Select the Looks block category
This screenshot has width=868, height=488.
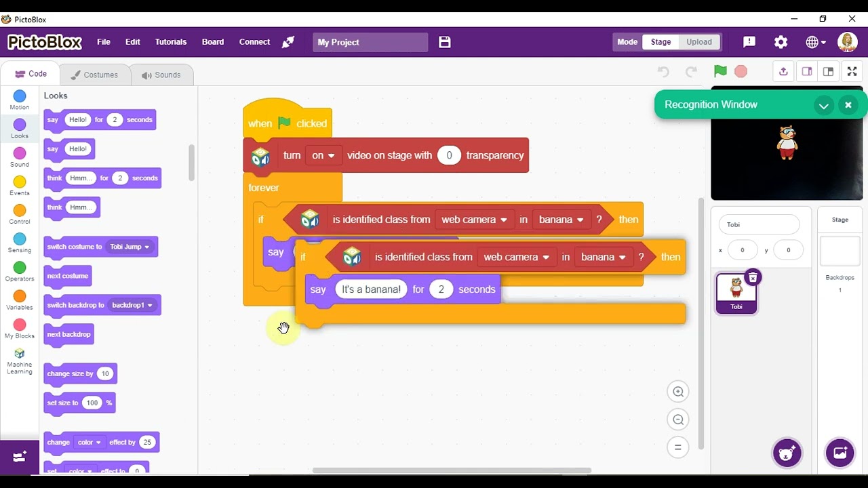click(20, 129)
